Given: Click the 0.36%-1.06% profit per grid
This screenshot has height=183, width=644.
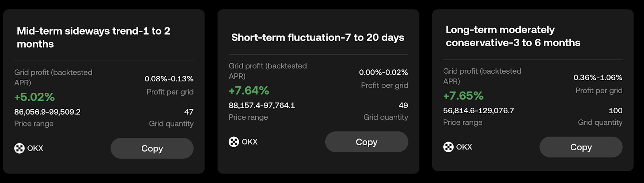Looking at the screenshot, I should tap(598, 77).
